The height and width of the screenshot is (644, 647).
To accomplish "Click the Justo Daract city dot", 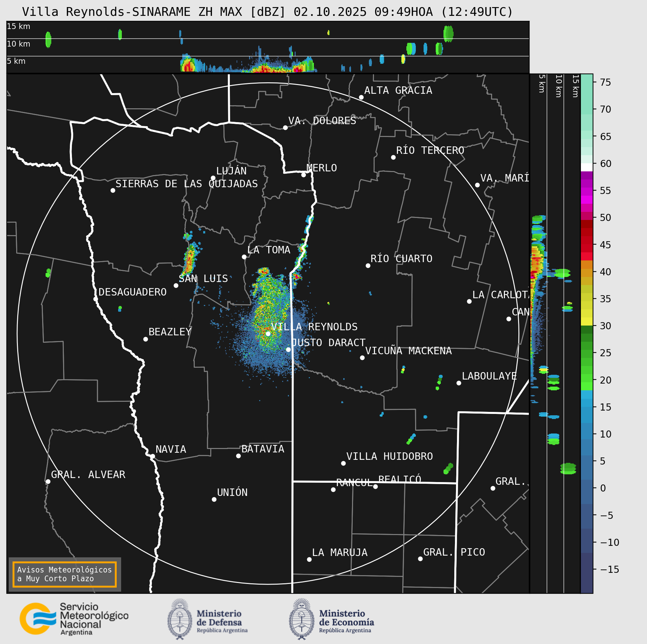I will 288,349.
